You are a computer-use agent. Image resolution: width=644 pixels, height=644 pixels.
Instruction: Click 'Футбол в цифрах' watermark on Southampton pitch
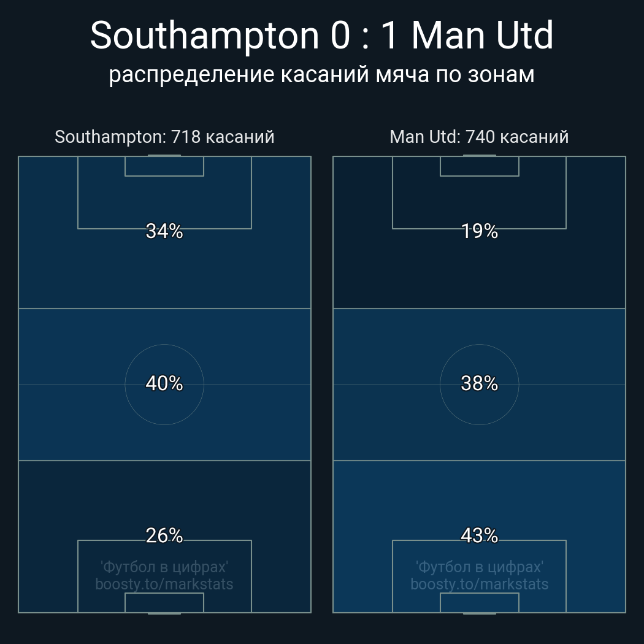point(164,567)
